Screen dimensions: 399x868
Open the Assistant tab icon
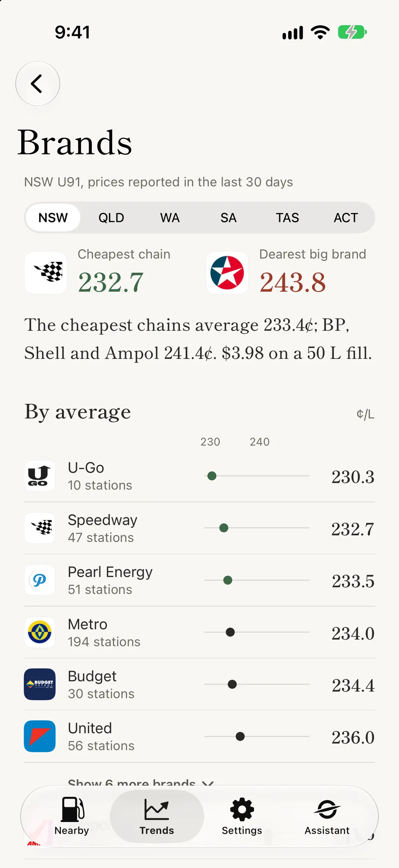click(x=327, y=816)
